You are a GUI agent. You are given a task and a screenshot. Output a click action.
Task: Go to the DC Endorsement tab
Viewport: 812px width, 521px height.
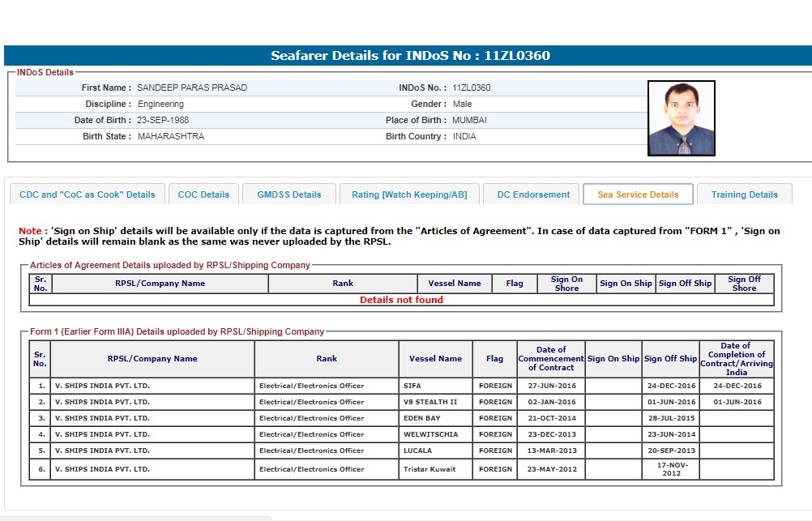533,194
